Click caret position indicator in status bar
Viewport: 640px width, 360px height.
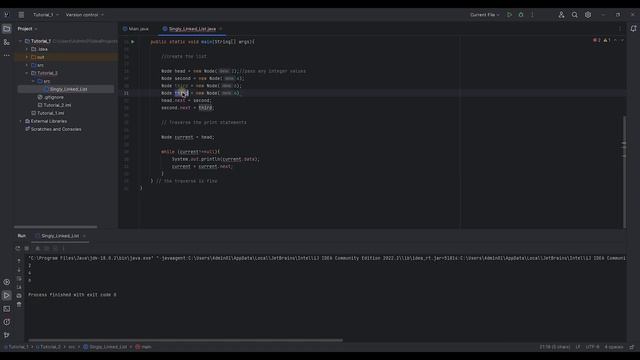pos(554,347)
